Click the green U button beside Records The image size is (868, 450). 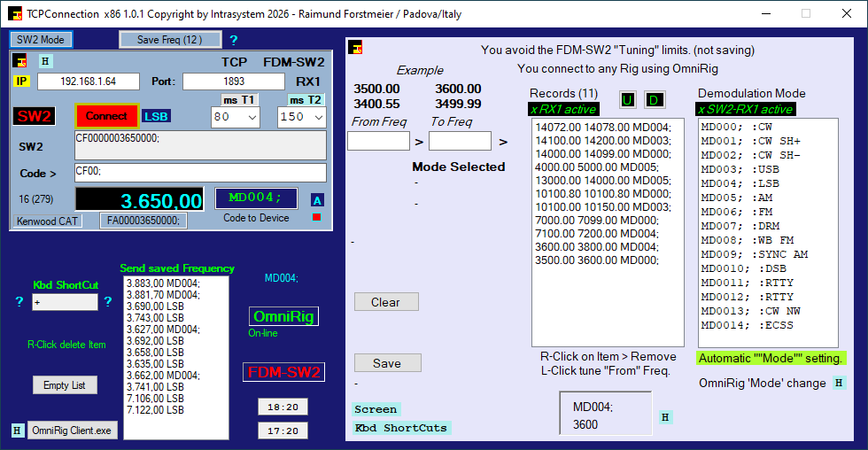click(x=628, y=100)
